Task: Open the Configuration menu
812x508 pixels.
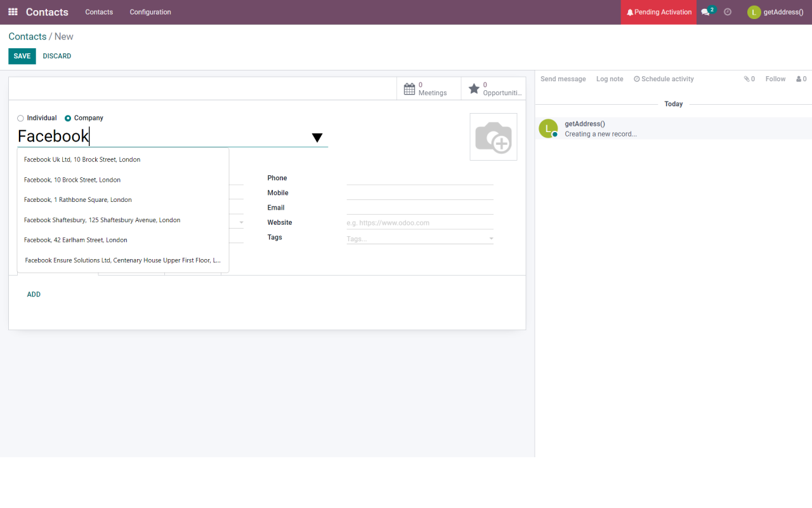Action: click(x=150, y=12)
